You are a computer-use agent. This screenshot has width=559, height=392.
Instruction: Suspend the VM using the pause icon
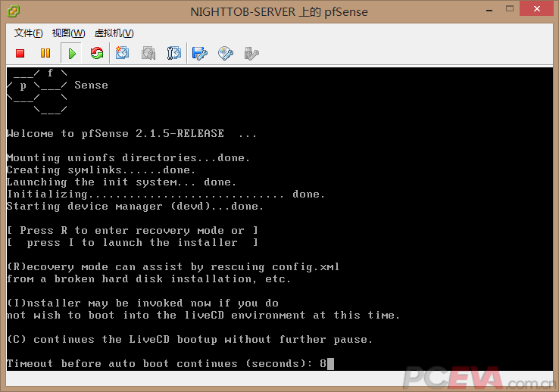click(x=45, y=53)
